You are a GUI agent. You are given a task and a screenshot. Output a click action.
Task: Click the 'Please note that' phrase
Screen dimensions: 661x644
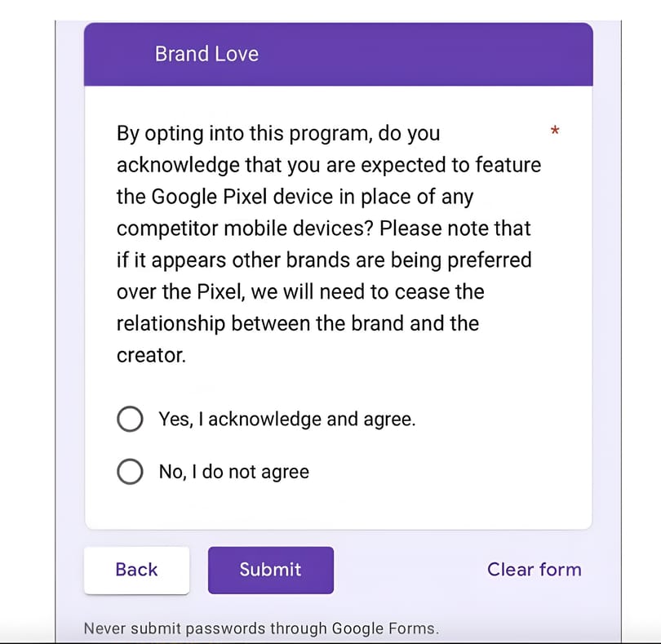[x=455, y=229]
